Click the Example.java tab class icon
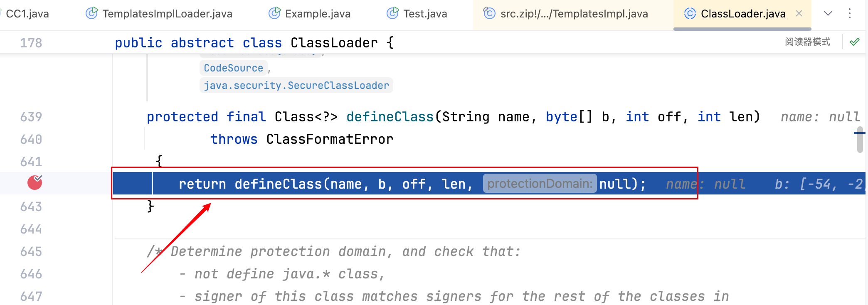The image size is (868, 305). (274, 14)
